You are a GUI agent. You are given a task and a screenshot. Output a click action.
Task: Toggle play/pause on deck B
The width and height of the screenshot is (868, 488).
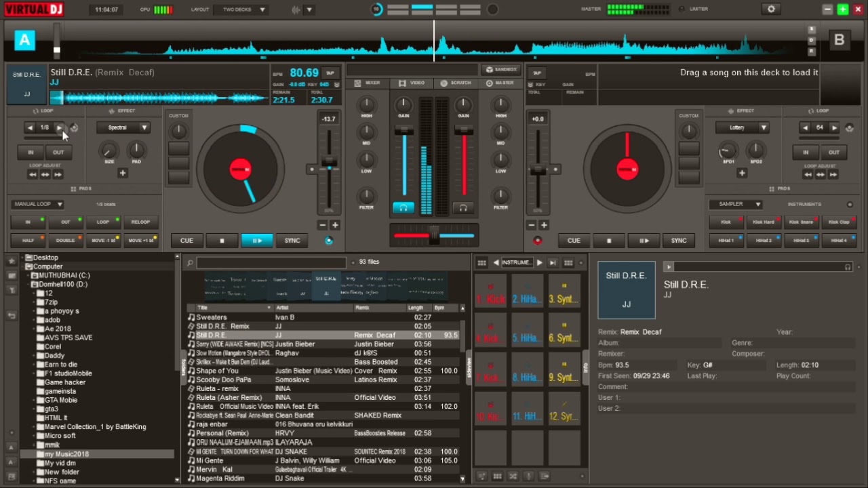tap(644, 241)
